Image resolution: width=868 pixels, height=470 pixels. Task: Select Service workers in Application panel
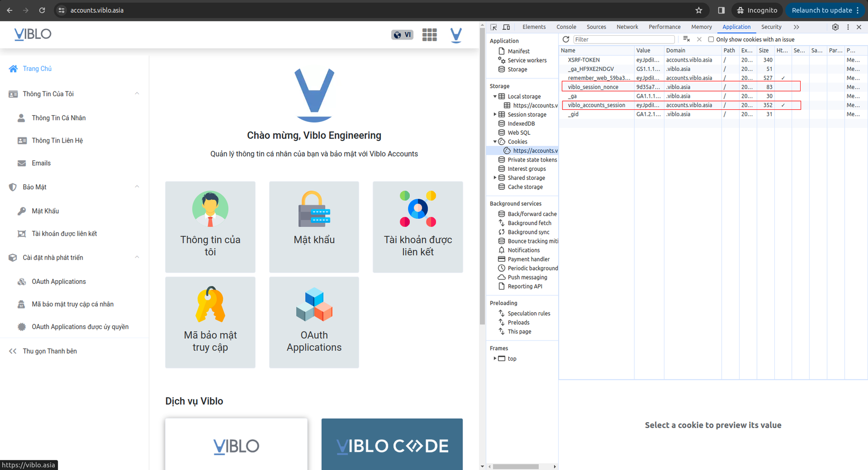527,60
